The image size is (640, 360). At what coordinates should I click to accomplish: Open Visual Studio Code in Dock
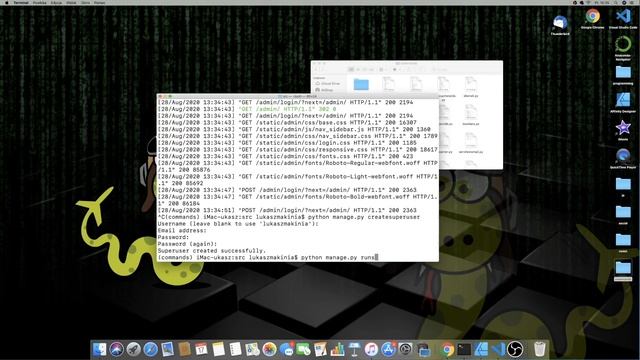tap(498, 349)
